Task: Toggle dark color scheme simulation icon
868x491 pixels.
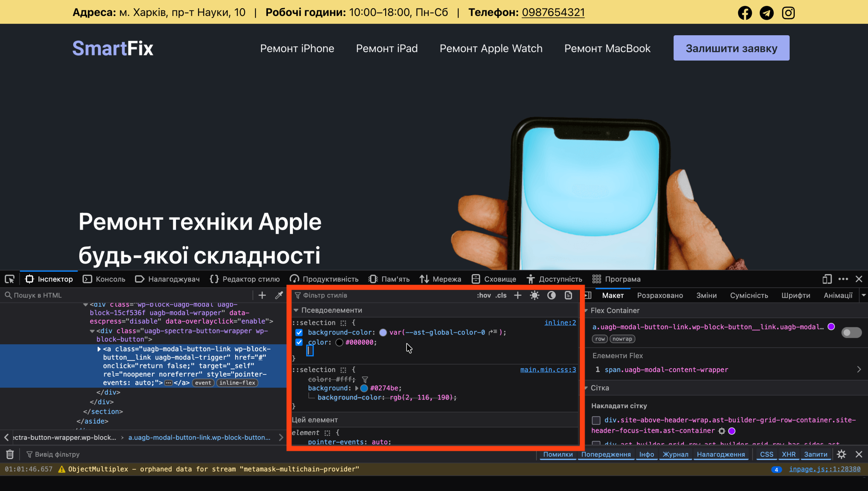Action: pyautogui.click(x=551, y=295)
